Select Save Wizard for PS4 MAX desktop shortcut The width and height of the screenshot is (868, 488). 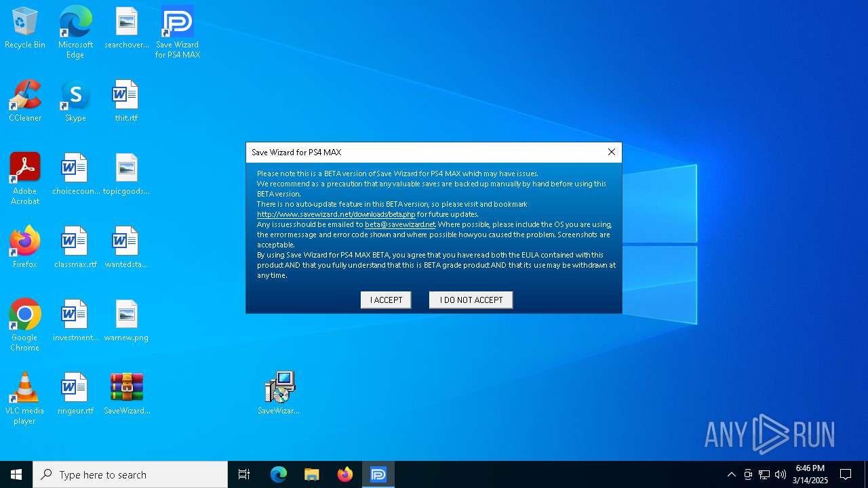pos(178,33)
